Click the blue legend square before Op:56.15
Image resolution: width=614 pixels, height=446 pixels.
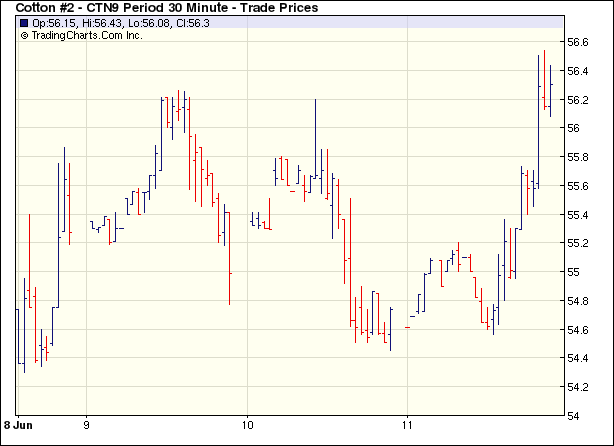point(24,22)
